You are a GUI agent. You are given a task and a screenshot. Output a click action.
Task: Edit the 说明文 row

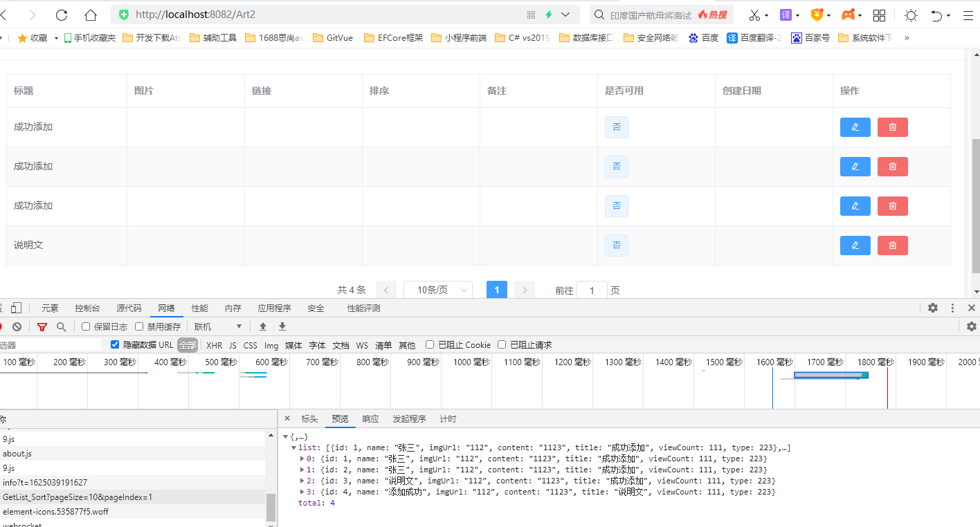click(855, 246)
